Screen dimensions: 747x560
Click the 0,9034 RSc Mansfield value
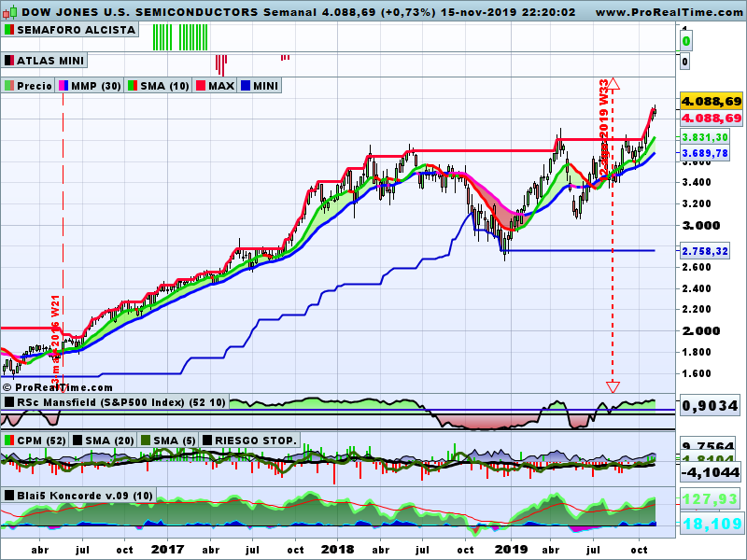pos(710,406)
